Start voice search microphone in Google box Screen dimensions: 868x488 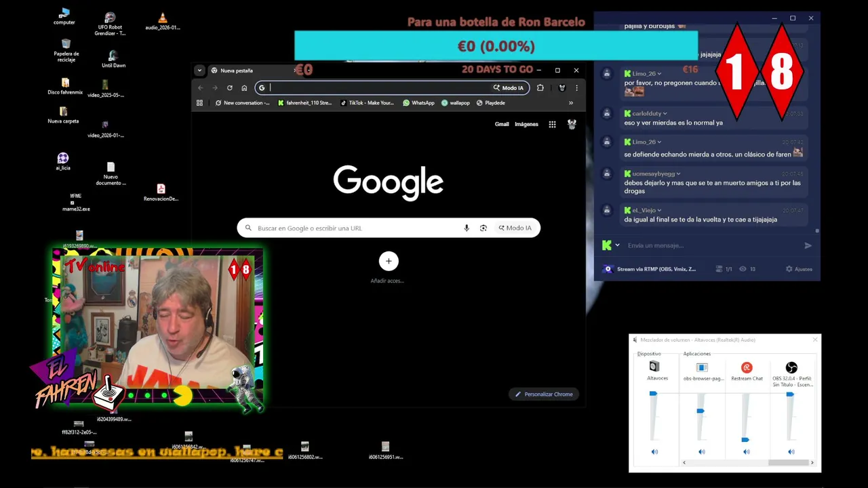467,228
